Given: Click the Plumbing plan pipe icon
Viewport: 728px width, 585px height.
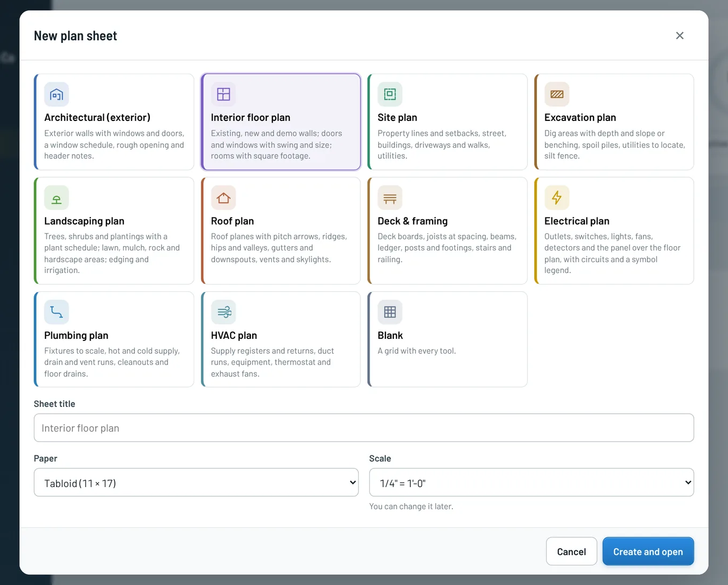Looking at the screenshot, I should (x=57, y=312).
